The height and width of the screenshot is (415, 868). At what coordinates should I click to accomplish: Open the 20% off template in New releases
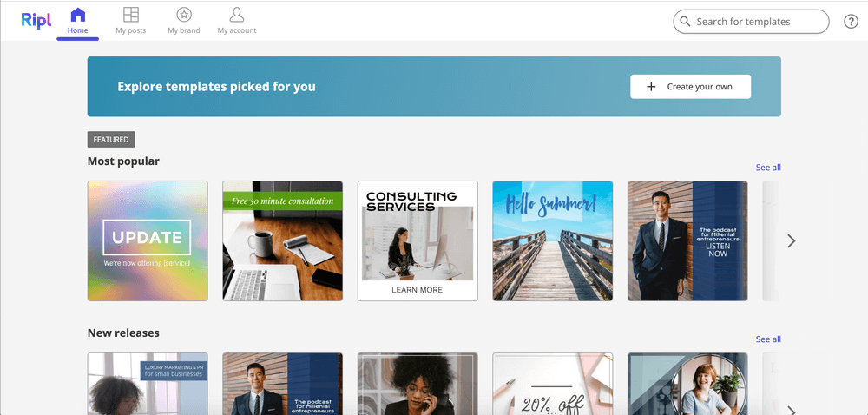click(552, 384)
